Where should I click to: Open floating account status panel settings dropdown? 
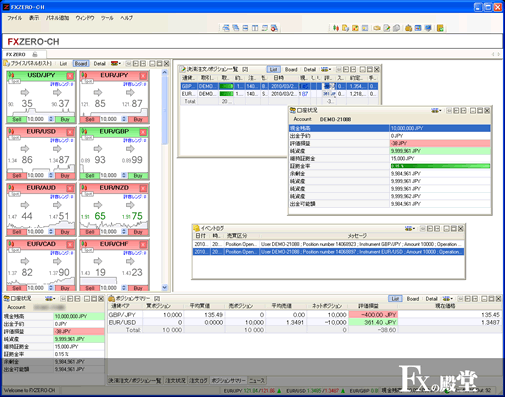[x=436, y=110]
